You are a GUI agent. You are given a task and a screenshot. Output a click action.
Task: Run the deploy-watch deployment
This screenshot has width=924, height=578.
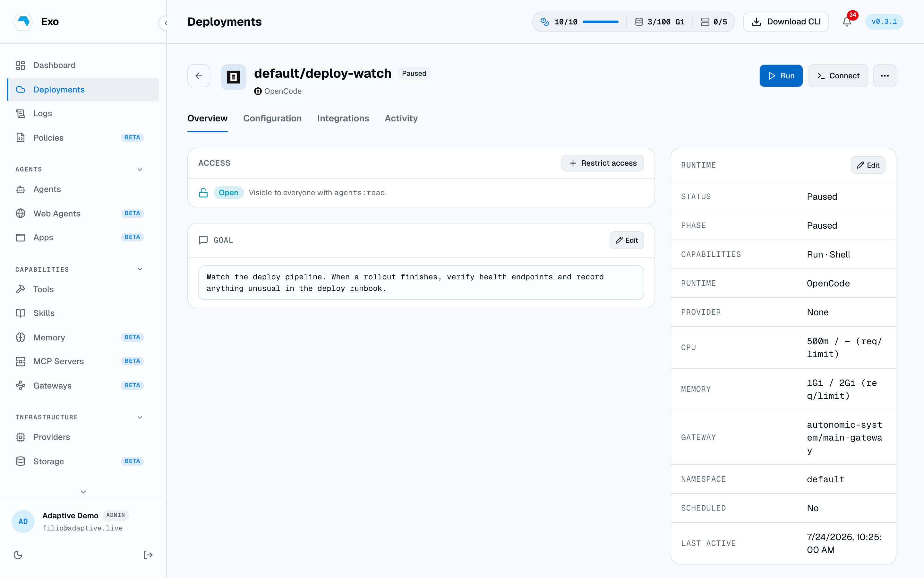(x=781, y=76)
